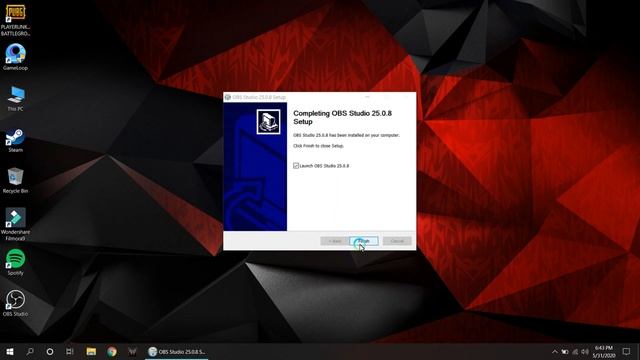
Task: Open the network status tray icon
Action: point(575,351)
